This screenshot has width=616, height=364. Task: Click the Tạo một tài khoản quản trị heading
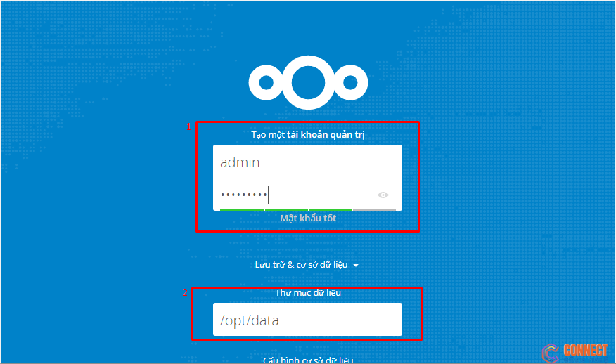tap(308, 135)
